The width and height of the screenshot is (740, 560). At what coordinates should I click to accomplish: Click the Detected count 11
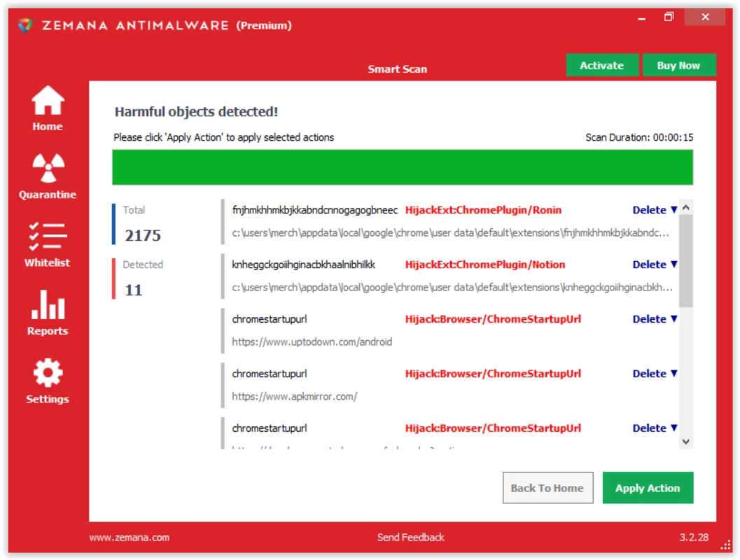[134, 290]
